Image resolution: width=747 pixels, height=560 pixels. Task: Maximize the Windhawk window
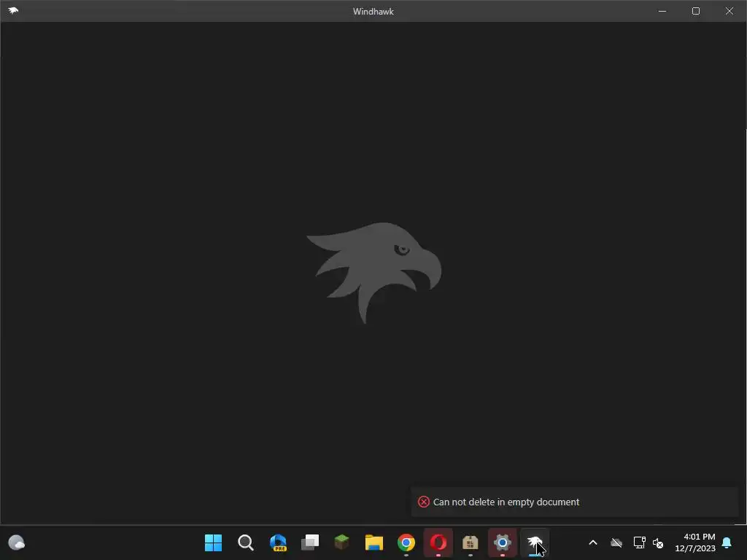point(695,11)
